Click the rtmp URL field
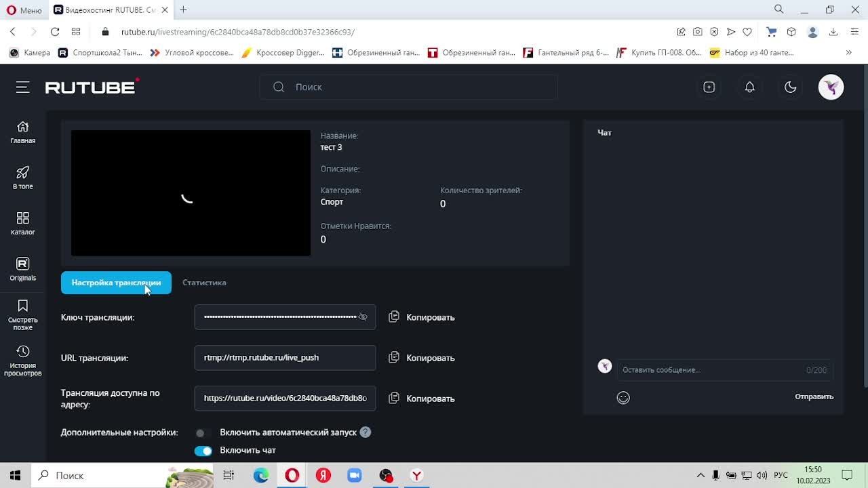868x488 pixels. pyautogui.click(x=285, y=358)
